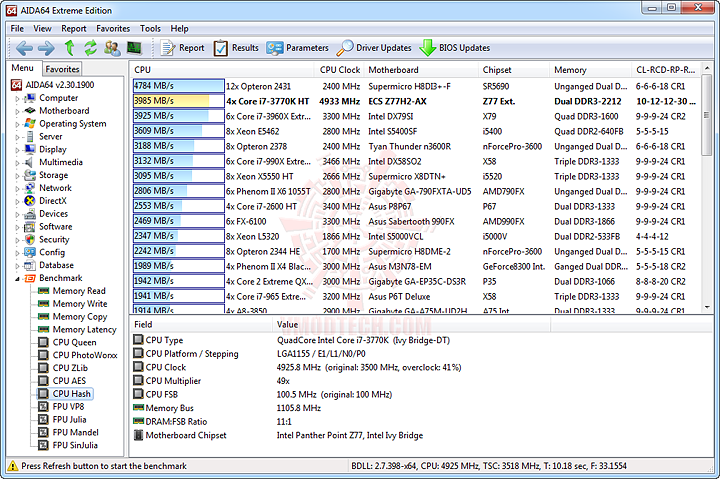Sort results by the Motherboard column header
The width and height of the screenshot is (720, 479).
(421, 70)
